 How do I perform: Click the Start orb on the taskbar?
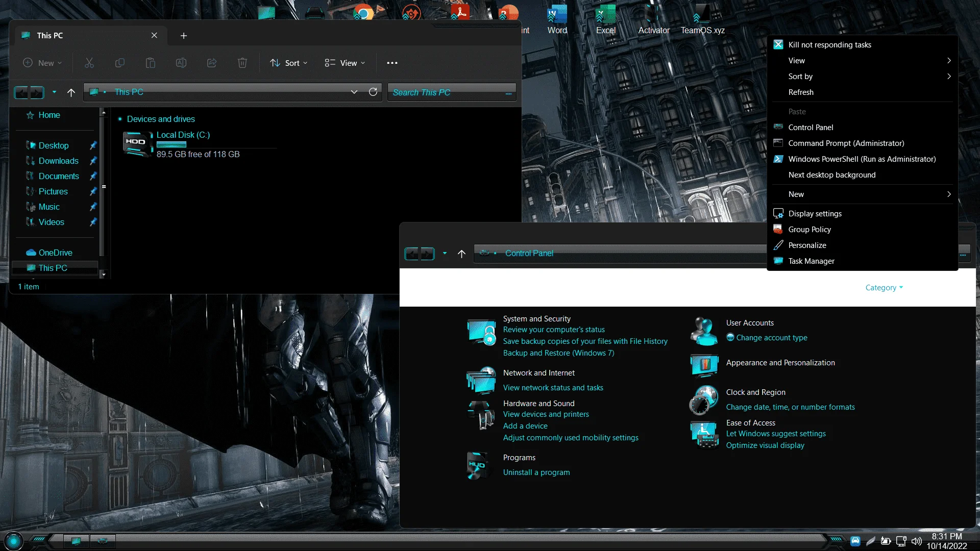point(14,540)
